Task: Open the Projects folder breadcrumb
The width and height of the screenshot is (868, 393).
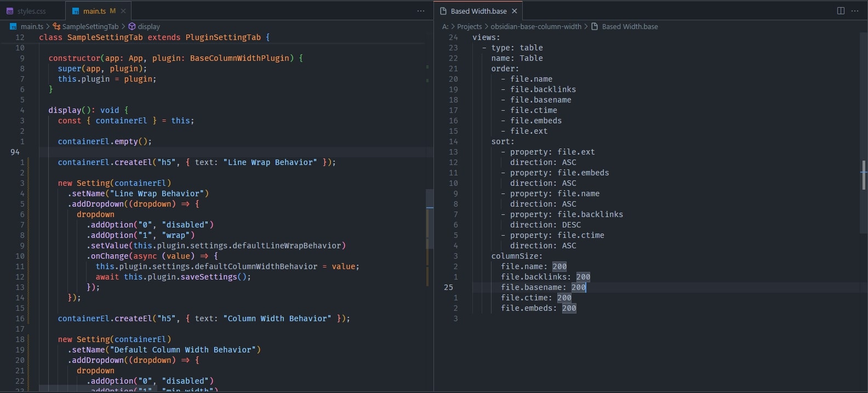Action: coord(470,26)
